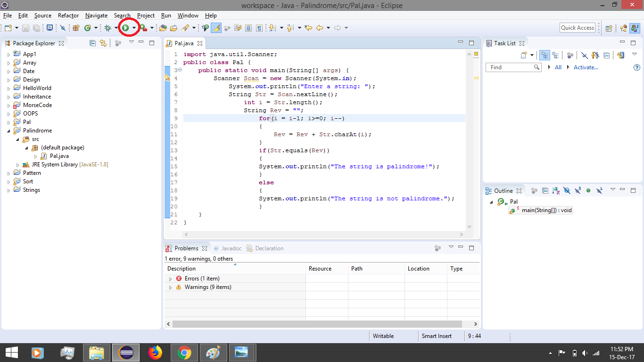Open the File menu
The height and width of the screenshot is (362, 644).
pyautogui.click(x=8, y=16)
